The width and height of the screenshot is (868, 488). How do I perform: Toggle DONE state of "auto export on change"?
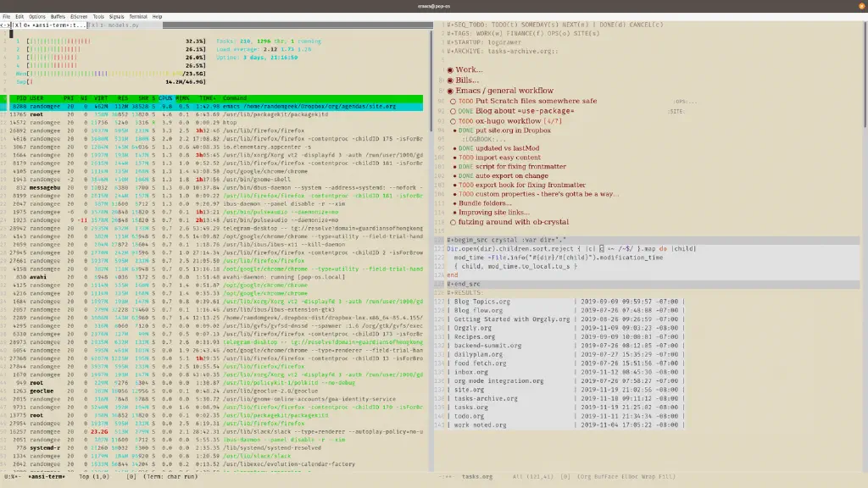coord(465,175)
